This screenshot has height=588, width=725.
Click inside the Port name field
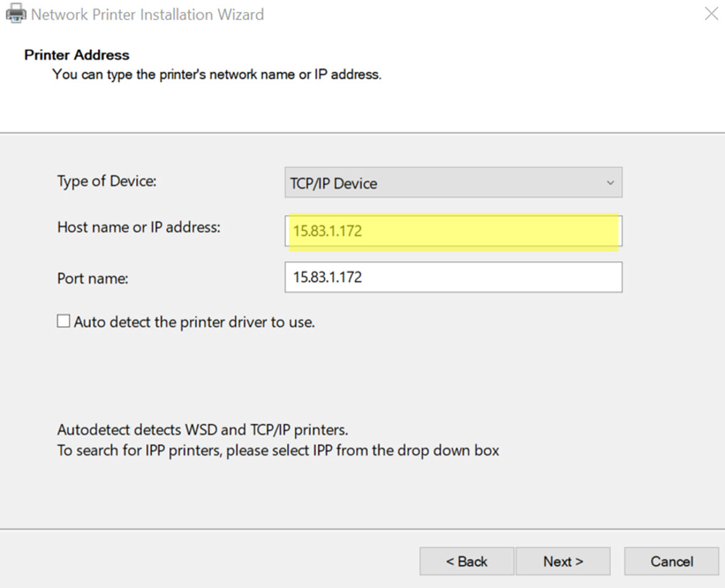(x=453, y=277)
